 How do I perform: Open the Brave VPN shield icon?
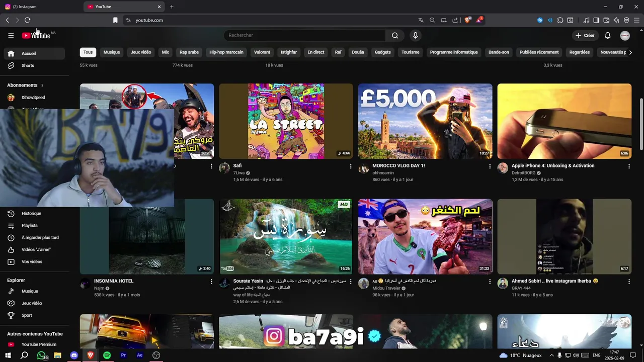626,20
